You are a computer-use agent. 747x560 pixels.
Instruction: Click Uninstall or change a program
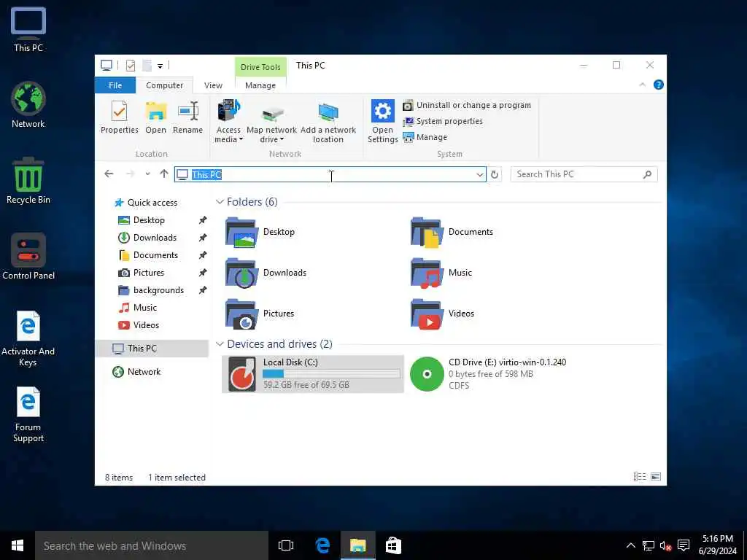click(467, 105)
